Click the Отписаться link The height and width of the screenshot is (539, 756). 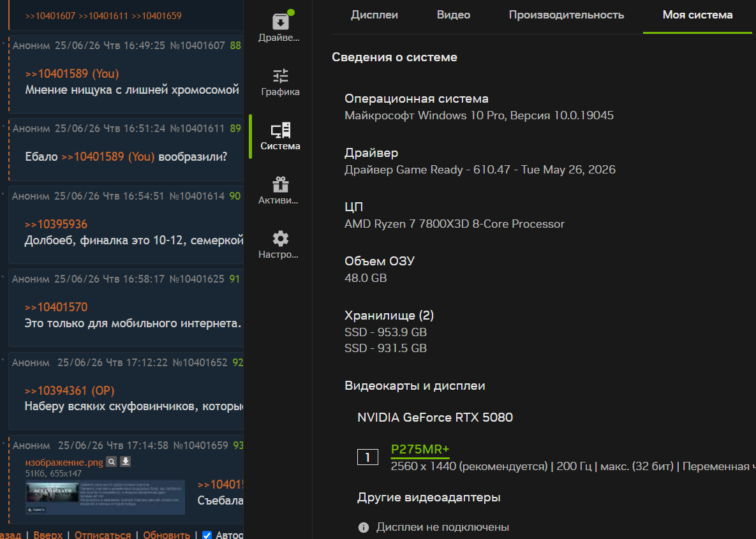103,535
